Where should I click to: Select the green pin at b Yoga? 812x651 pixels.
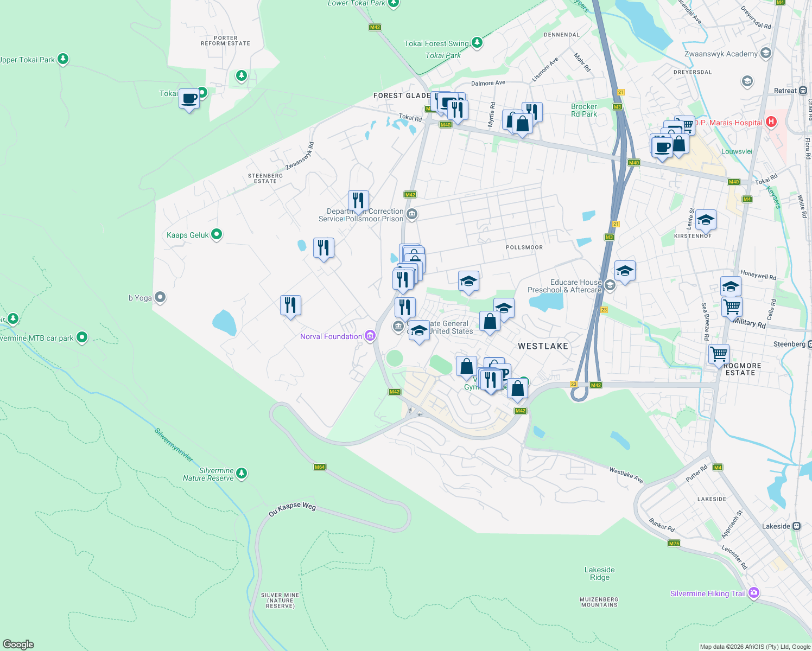(159, 298)
